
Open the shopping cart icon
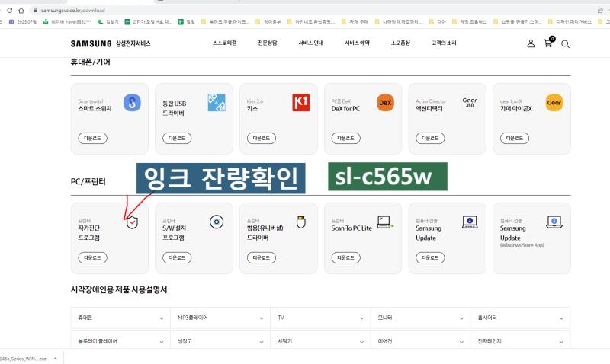click(x=549, y=43)
